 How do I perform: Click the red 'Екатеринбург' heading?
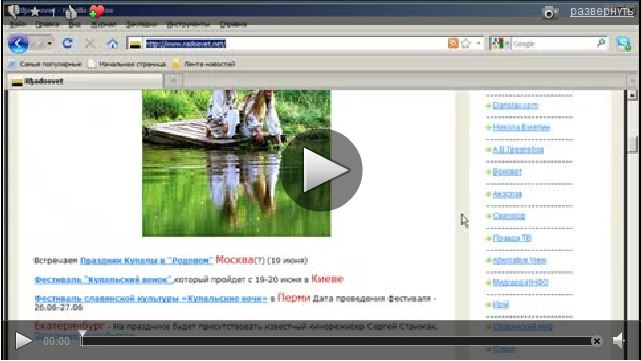point(69,326)
